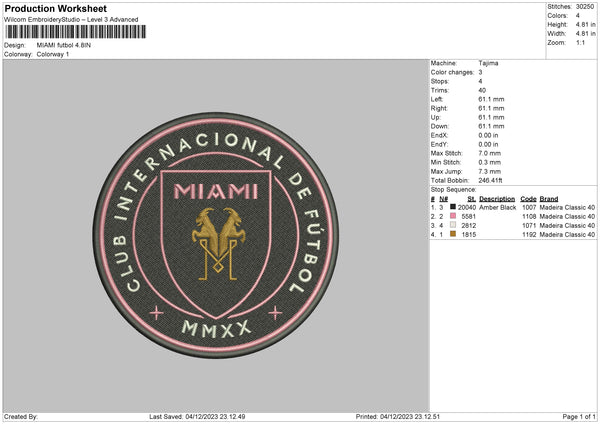Click the 'Last Saved: 04/12/2023' footer text
This screenshot has height=424, width=600.
click(197, 416)
